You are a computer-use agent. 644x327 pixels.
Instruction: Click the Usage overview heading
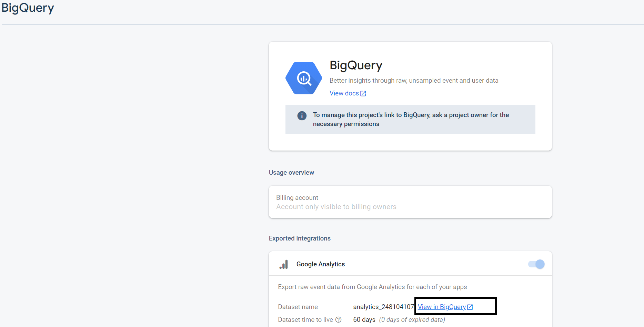[291, 172]
